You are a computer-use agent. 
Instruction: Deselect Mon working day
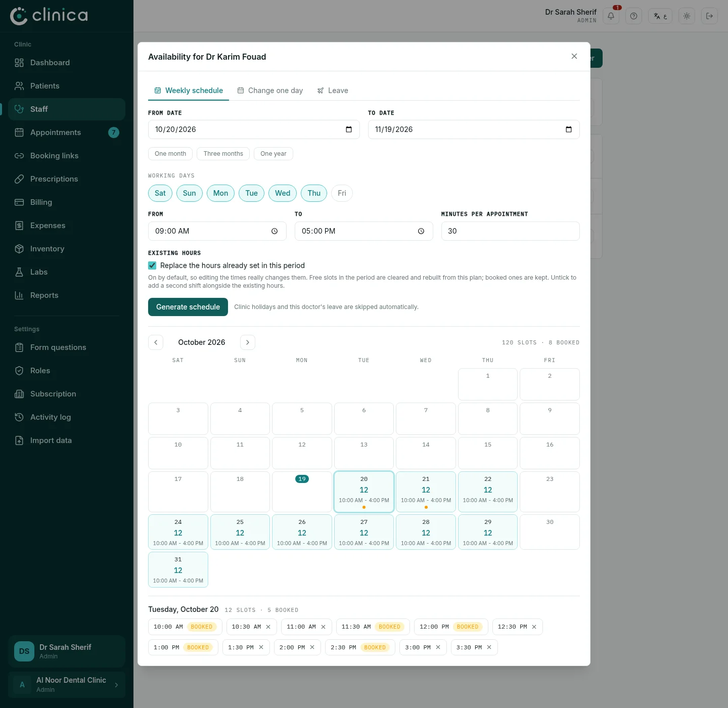[220, 193]
